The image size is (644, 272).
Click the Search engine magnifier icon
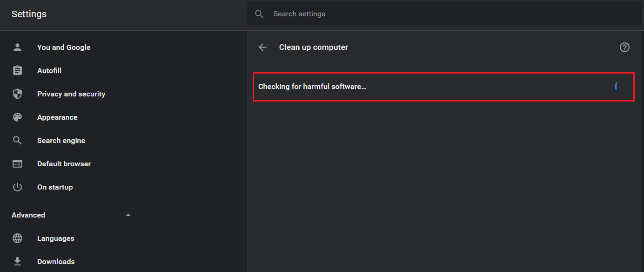click(x=17, y=140)
